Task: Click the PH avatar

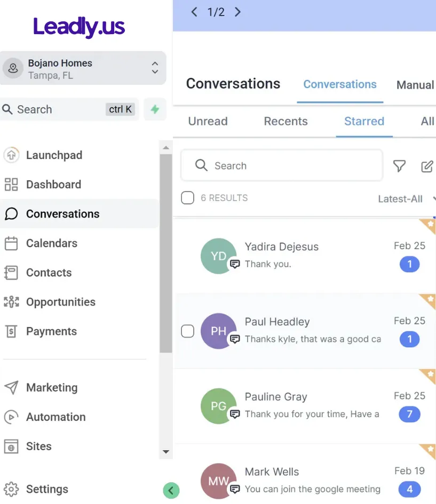Action: (219, 331)
